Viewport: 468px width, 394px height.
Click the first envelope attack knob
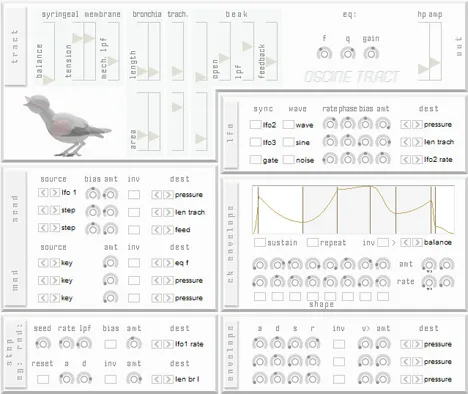(x=260, y=344)
